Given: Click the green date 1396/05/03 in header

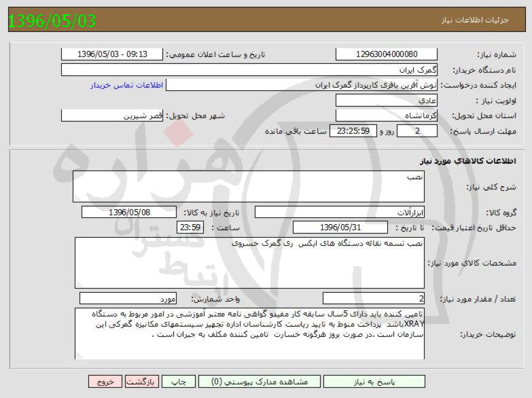Looking at the screenshot, I should pos(52,20).
